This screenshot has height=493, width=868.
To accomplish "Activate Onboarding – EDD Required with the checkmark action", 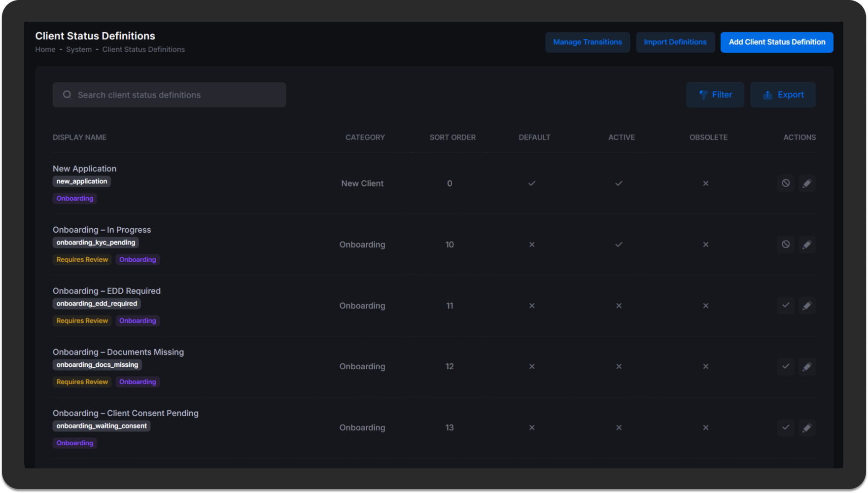I will coord(786,305).
